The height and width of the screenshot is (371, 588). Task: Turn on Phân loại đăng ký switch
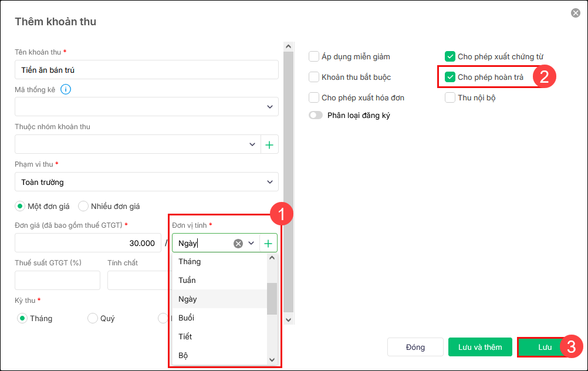[316, 115]
